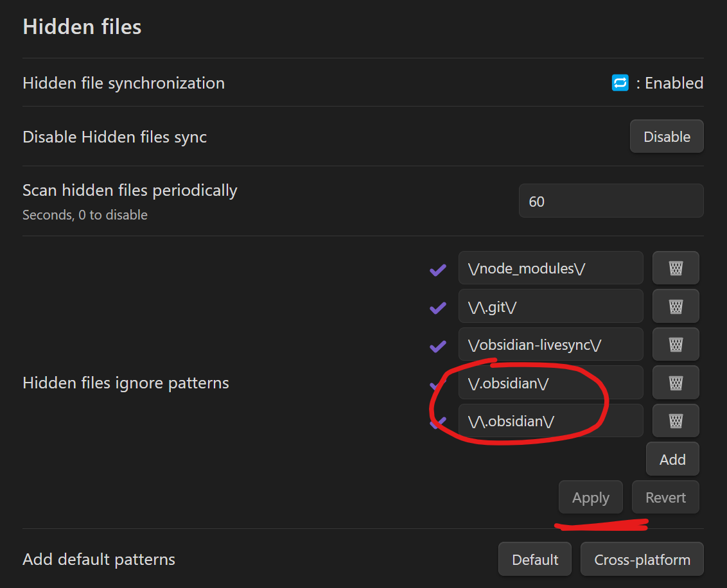Click into the node_modules pattern text box
727x588 pixels.
coord(550,268)
